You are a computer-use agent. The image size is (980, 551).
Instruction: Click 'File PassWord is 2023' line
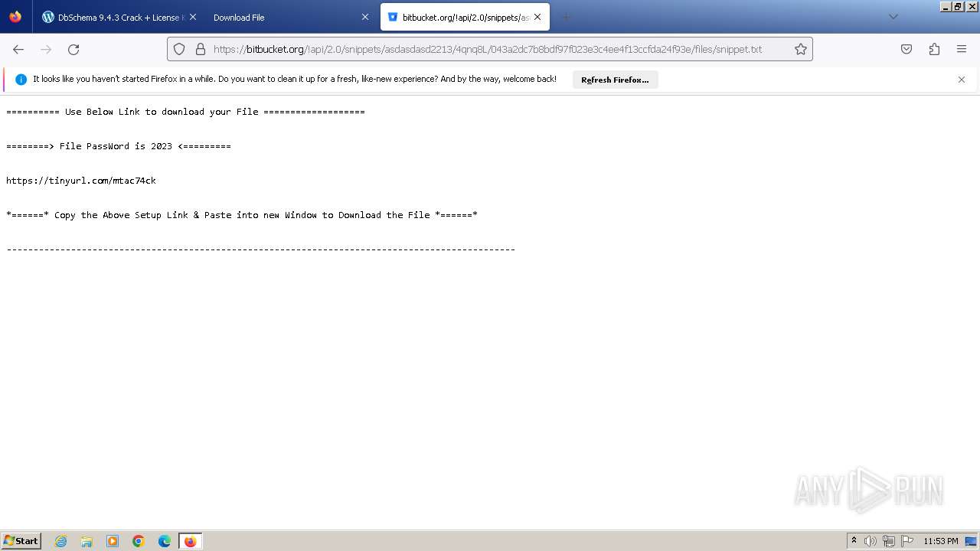click(118, 146)
